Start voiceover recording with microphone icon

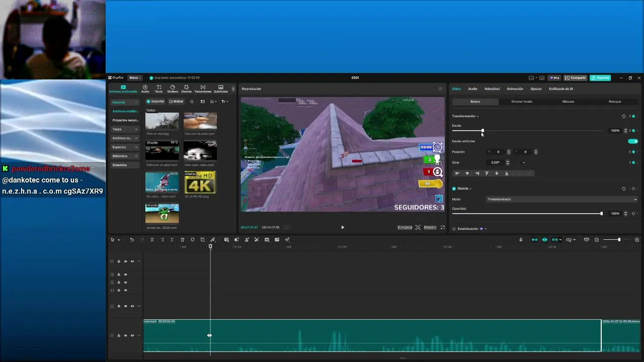(x=521, y=240)
